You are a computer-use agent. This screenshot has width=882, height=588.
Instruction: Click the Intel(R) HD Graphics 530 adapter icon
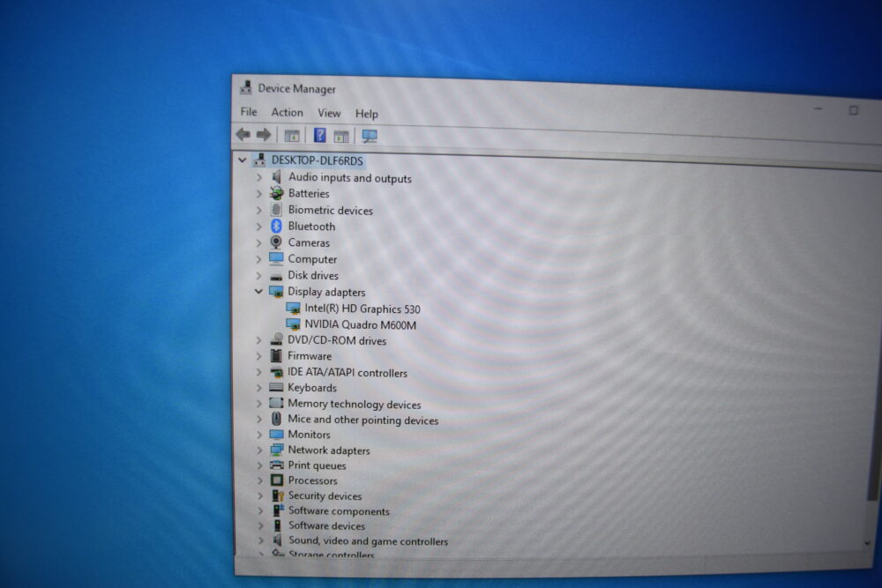tap(293, 308)
